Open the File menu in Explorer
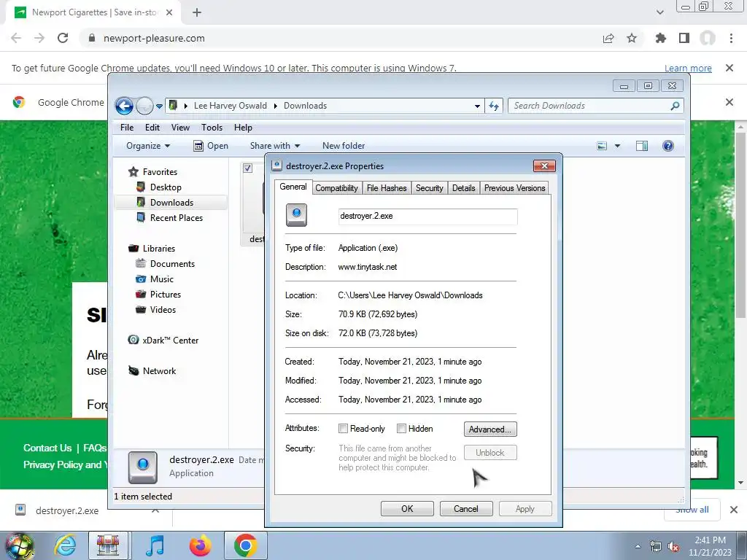747x560 pixels. 127,128
